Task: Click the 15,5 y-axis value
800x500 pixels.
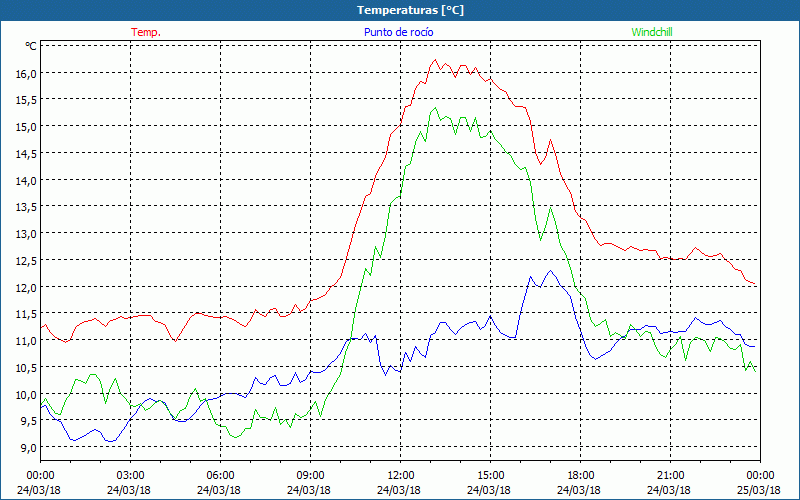Action: click(x=26, y=99)
